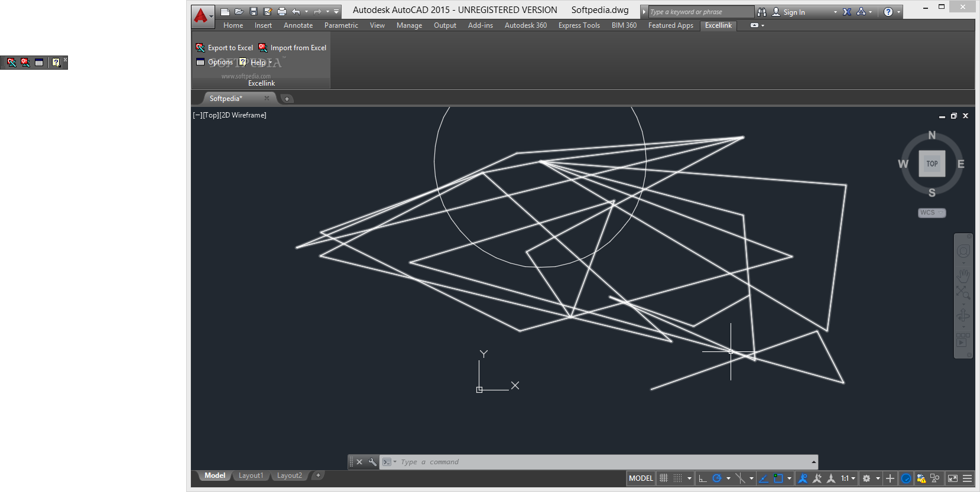The height and width of the screenshot is (492, 980).
Task: Click Help icon in floating toolbar
Action: pos(56,62)
